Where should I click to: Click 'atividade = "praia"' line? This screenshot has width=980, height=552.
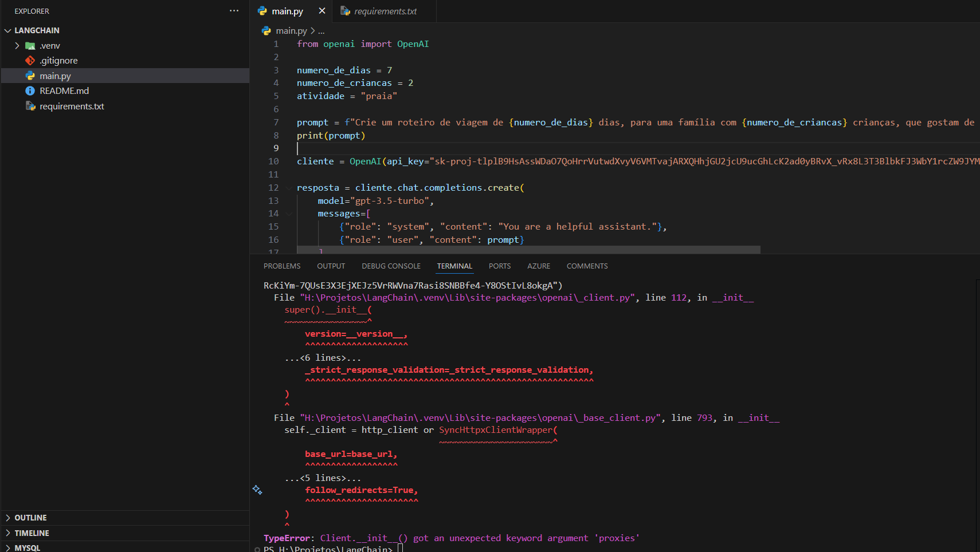click(347, 96)
